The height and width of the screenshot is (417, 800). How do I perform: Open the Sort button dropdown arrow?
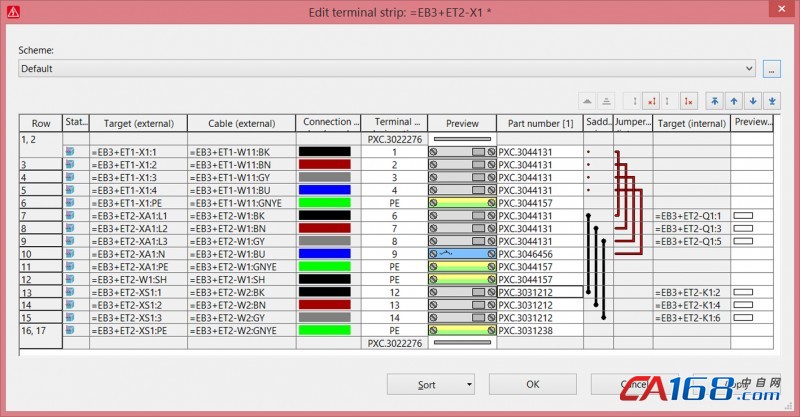click(469, 384)
